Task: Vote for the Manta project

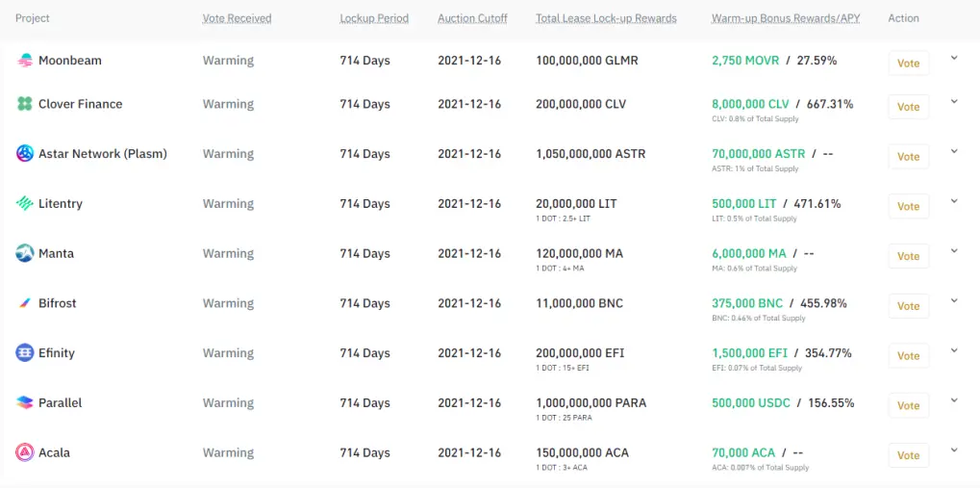Action: (x=908, y=256)
